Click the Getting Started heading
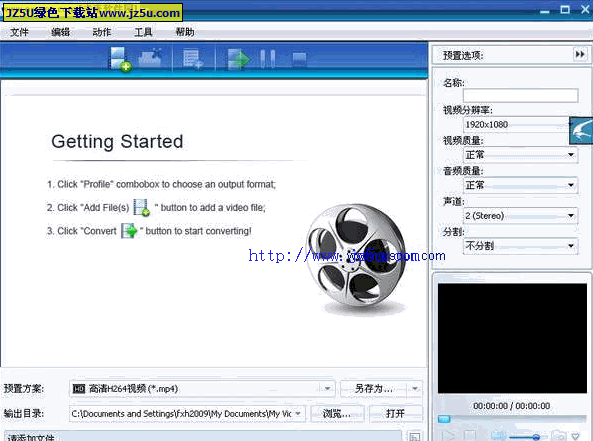The image size is (593, 441). (x=117, y=142)
